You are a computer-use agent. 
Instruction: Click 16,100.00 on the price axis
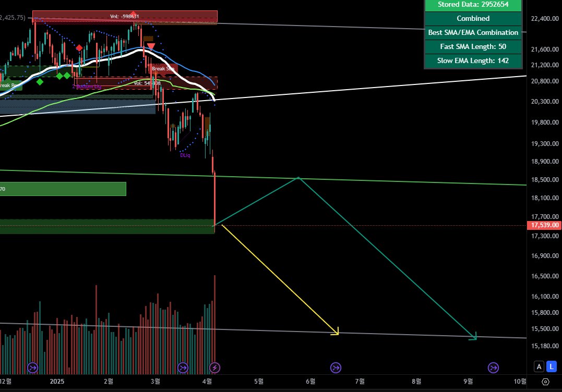[545, 297]
